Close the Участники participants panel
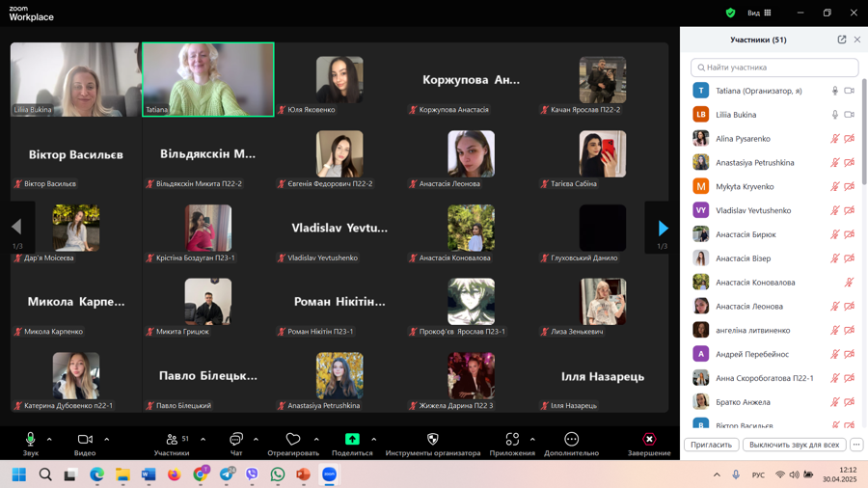The width and height of the screenshot is (868, 488). coord(857,40)
